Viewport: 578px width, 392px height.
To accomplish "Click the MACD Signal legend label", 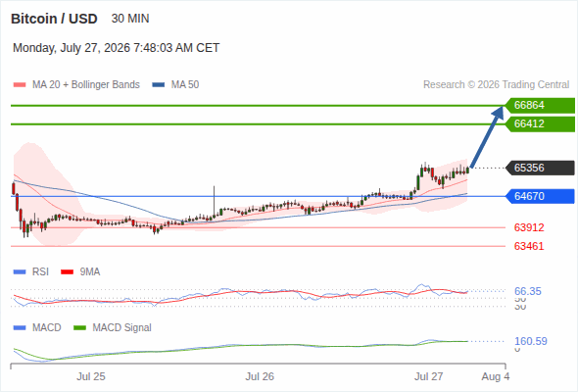I will [122, 328].
